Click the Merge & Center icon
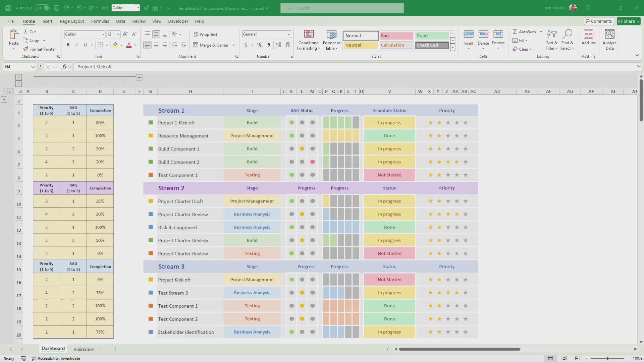644x362 pixels. coord(196,45)
